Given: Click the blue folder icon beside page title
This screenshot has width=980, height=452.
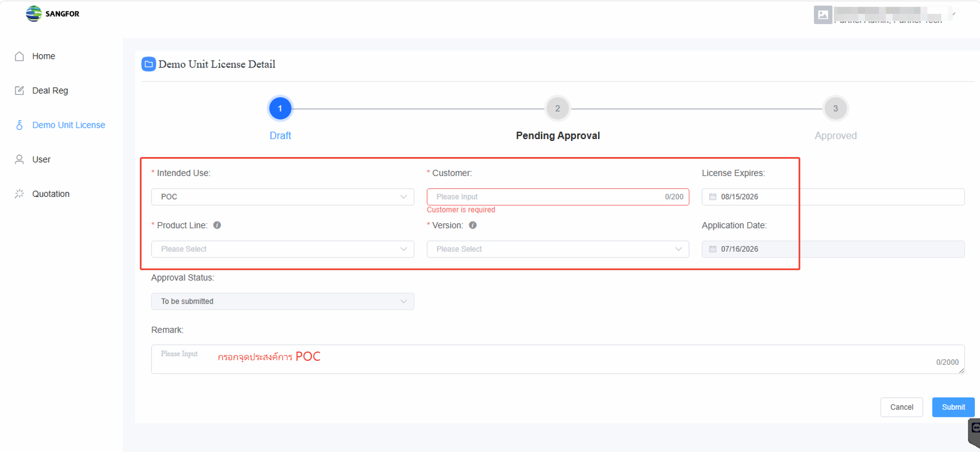Looking at the screenshot, I should [149, 64].
